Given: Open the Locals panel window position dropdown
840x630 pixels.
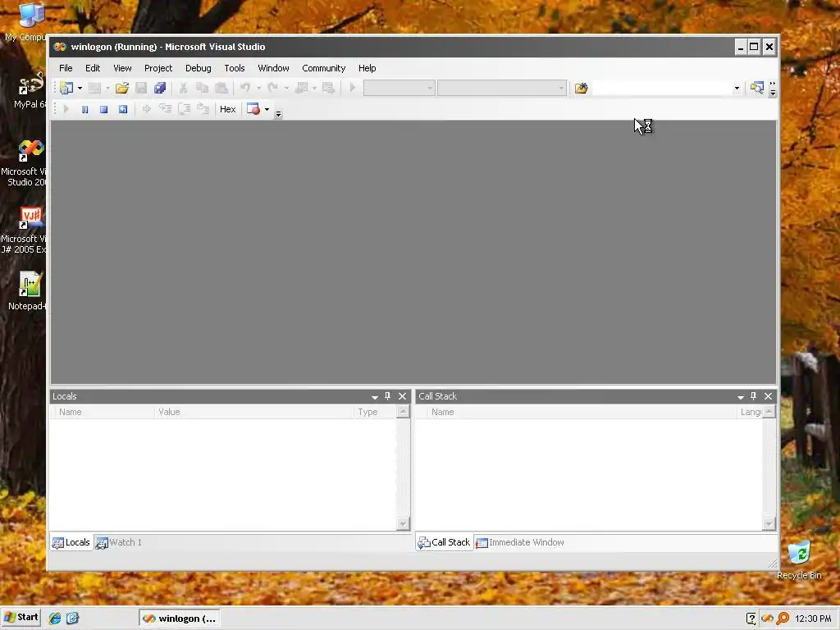Looking at the screenshot, I should pyautogui.click(x=374, y=397).
